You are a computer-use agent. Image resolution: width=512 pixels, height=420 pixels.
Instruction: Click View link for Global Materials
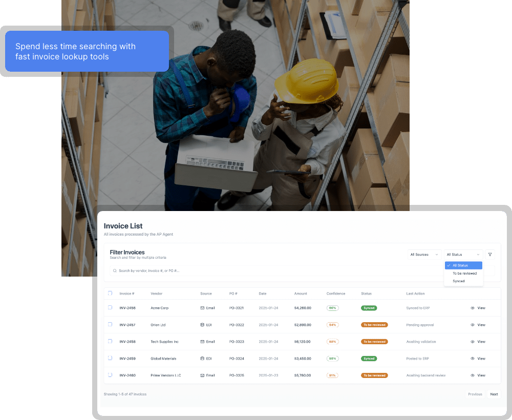481,359
